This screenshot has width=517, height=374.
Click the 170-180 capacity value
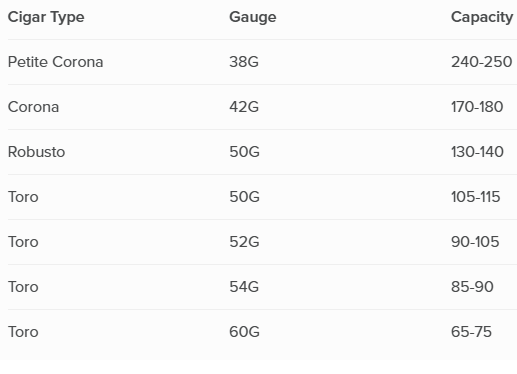point(477,107)
